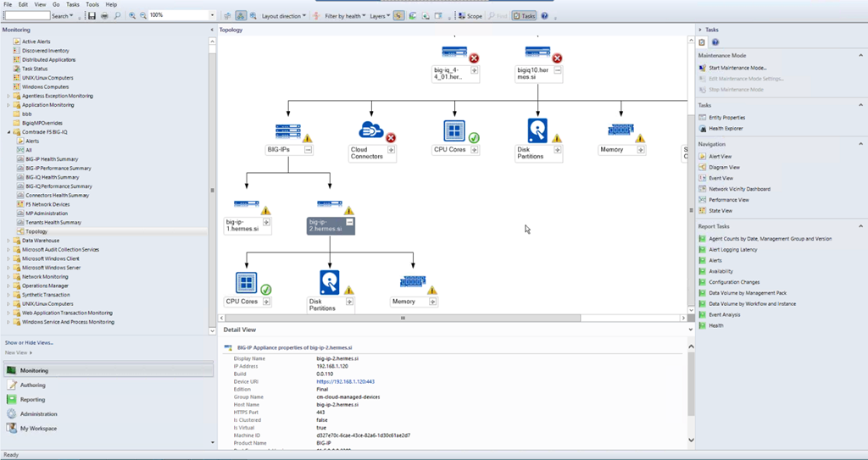Click the help question mark toolbar icon
Viewport: 868px width, 460px height.
pos(544,16)
